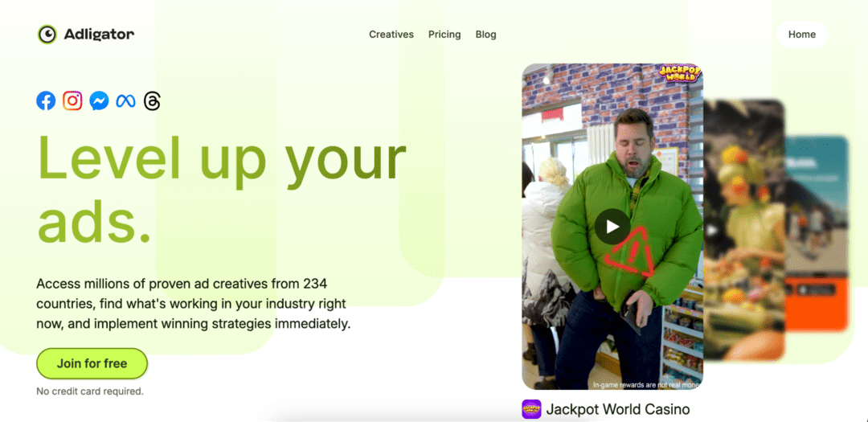The width and height of the screenshot is (868, 422).
Task: Go to the Blog page
Action: click(486, 35)
